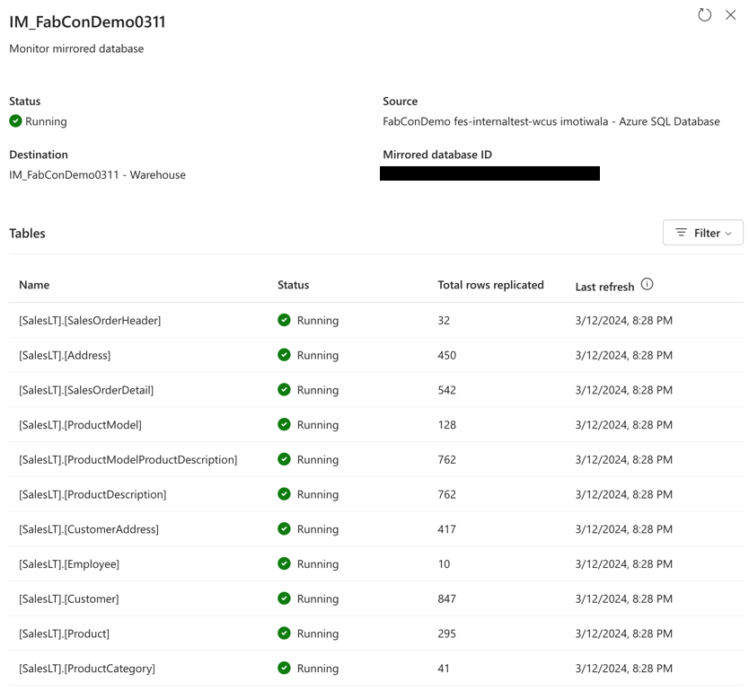Click the Address row status check icon
Image resolution: width=749 pixels, height=700 pixels.
[284, 355]
